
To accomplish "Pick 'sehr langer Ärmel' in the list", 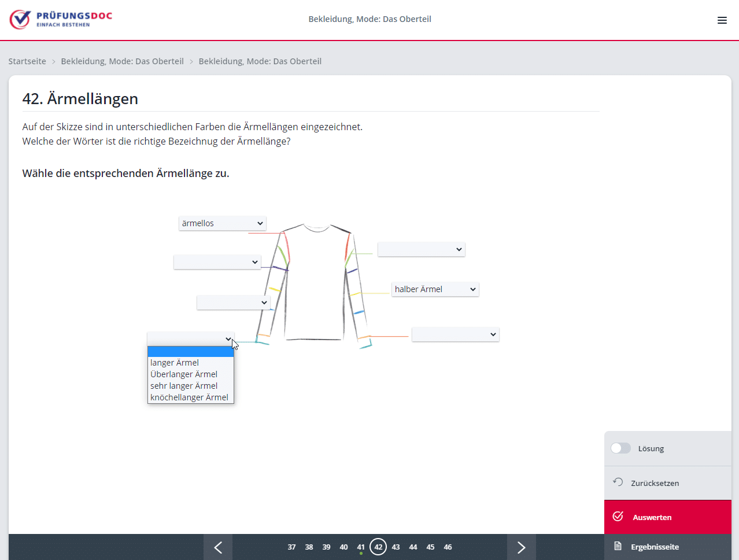I will click(x=184, y=386).
